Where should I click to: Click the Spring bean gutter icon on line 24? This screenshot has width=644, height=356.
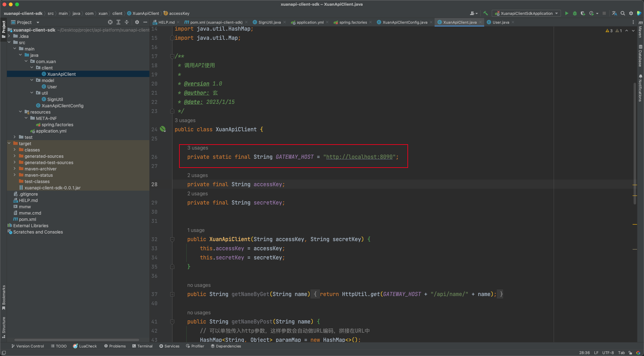[163, 129]
